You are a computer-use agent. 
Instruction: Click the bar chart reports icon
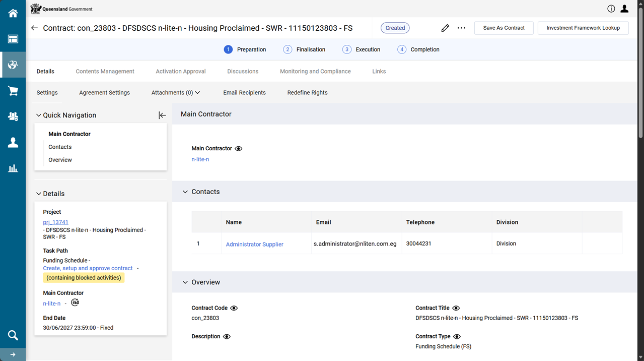click(13, 168)
